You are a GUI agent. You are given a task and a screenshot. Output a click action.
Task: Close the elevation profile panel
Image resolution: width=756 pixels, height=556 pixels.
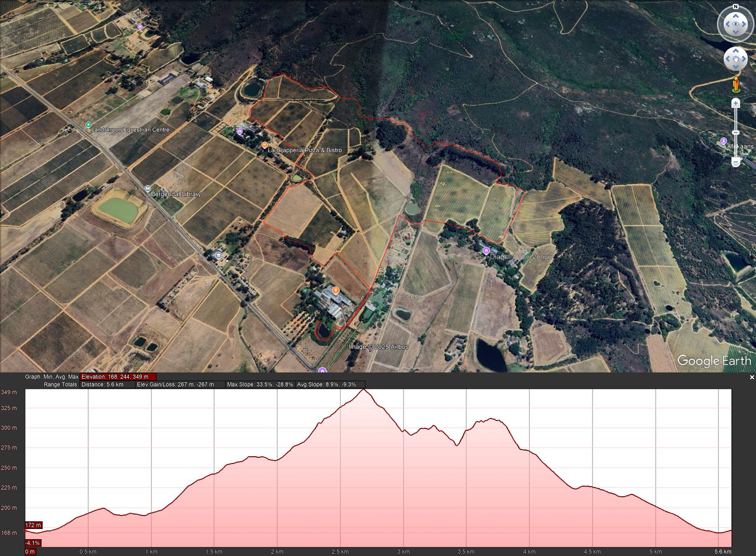click(x=752, y=377)
